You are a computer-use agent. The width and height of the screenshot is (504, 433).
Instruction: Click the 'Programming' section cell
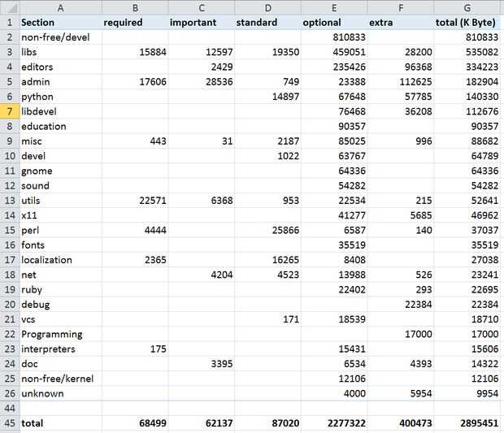(60, 334)
